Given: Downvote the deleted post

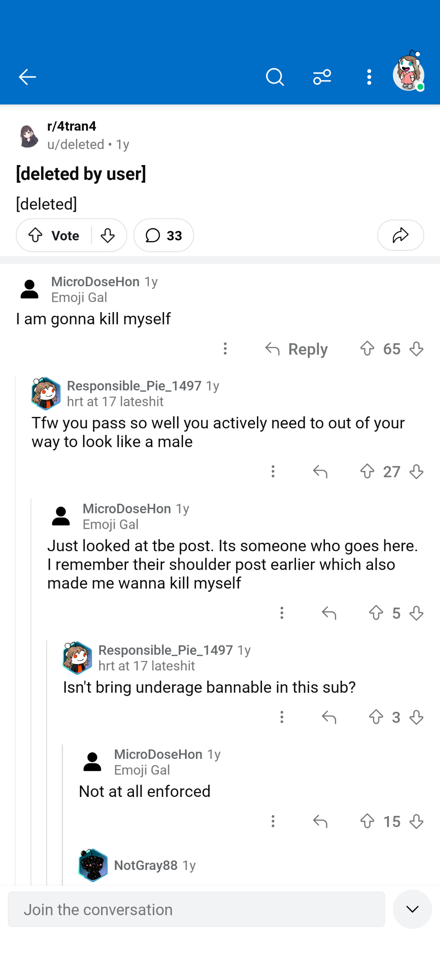Looking at the screenshot, I should (108, 235).
